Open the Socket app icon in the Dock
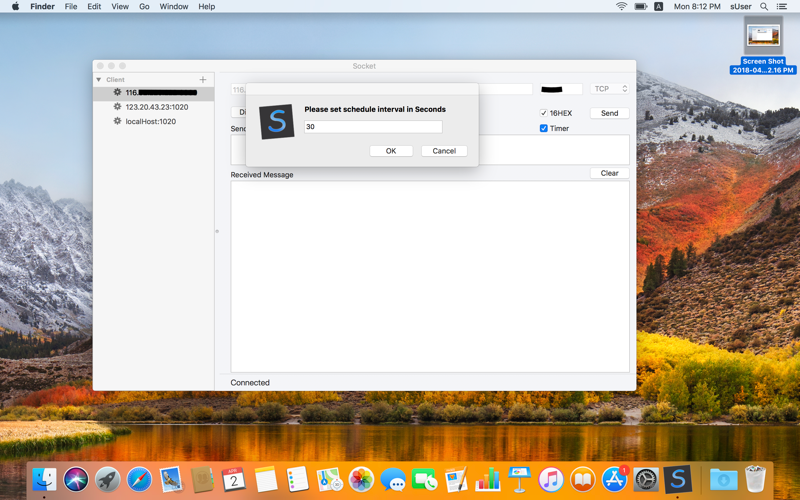800x500 pixels. pyautogui.click(x=677, y=480)
